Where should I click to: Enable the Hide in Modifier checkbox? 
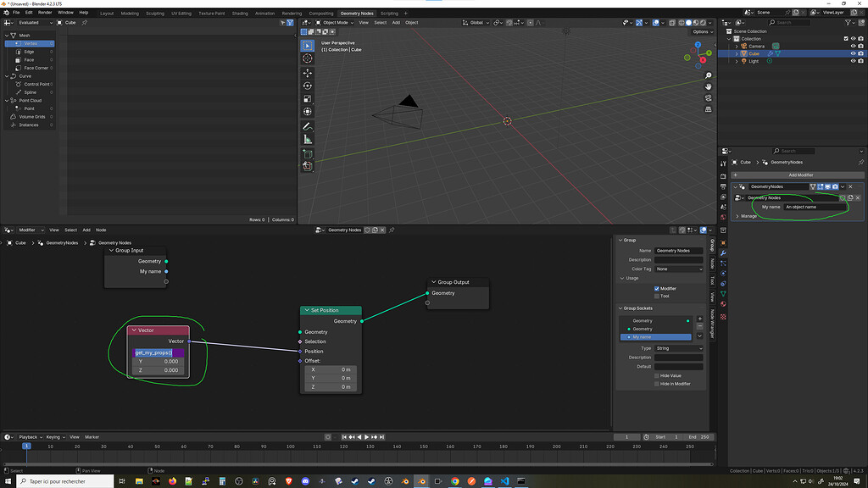pyautogui.click(x=657, y=384)
